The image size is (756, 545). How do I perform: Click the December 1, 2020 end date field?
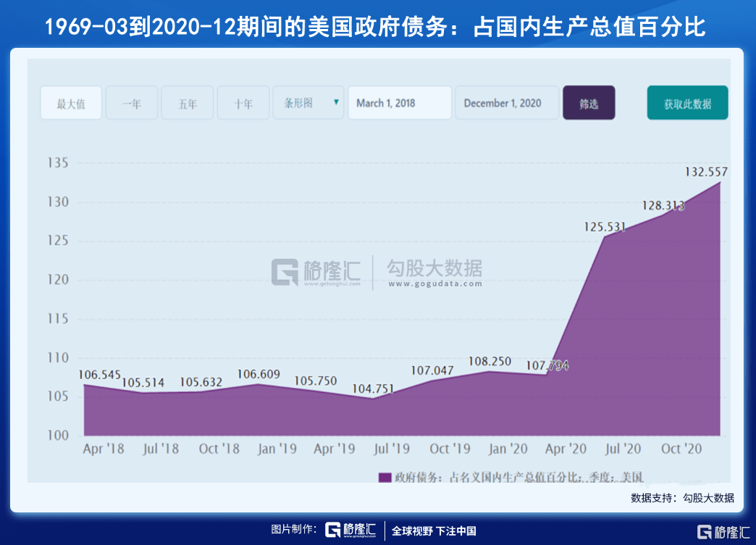click(507, 103)
